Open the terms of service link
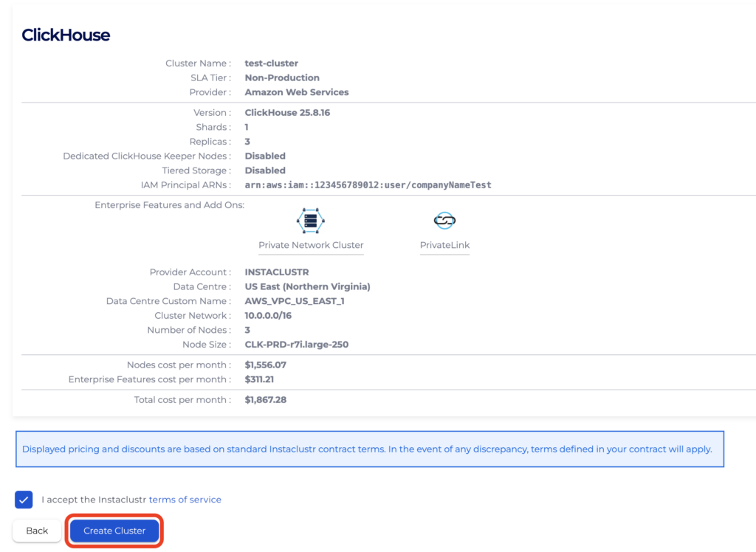Viewport: 756px width, 552px height. (x=185, y=500)
